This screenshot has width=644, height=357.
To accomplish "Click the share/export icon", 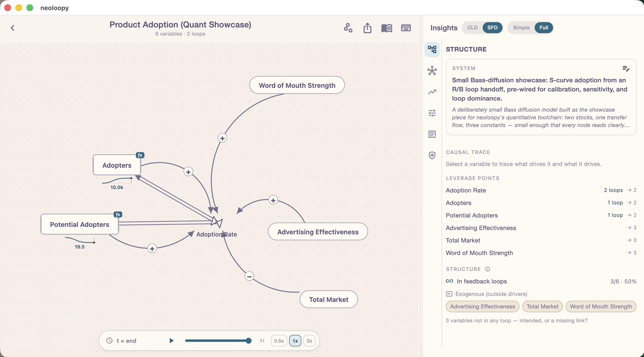I will tap(367, 28).
